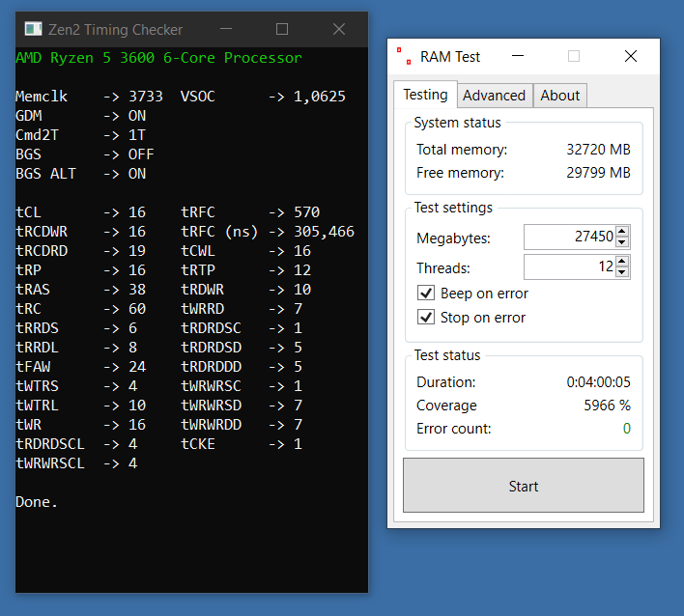Click the tCL label
This screenshot has height=616, width=684.
pyautogui.click(x=28, y=212)
